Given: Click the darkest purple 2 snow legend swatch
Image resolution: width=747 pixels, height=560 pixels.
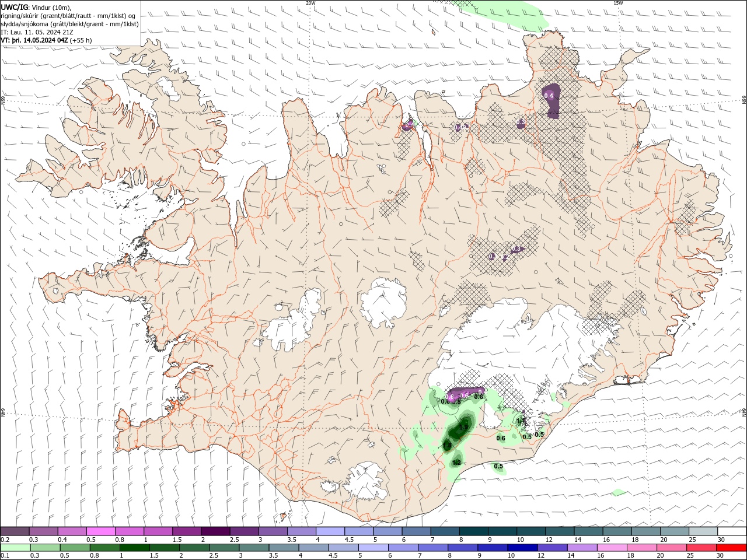Looking at the screenshot, I should click(x=215, y=531).
